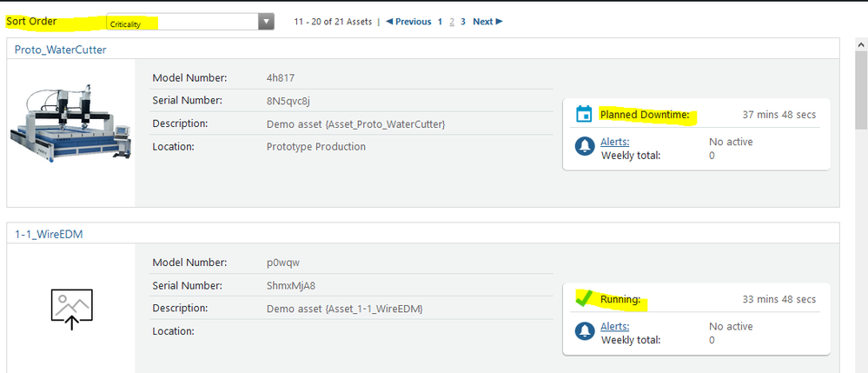Go to page 3 of assets

(463, 22)
